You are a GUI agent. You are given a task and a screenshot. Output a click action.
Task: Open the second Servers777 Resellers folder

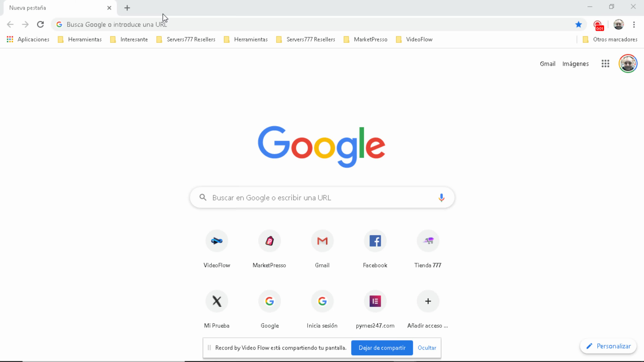click(306, 40)
